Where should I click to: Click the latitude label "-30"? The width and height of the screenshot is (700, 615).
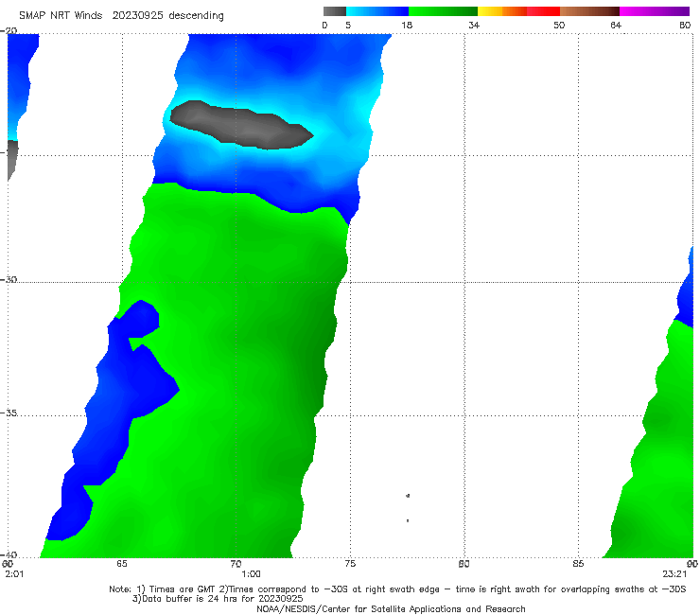tap(9, 279)
